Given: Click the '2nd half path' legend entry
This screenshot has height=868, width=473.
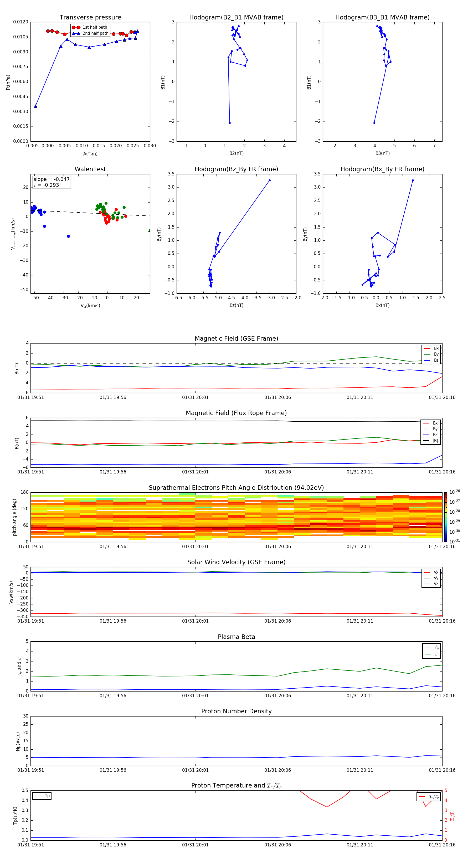Looking at the screenshot, I should point(90,33).
